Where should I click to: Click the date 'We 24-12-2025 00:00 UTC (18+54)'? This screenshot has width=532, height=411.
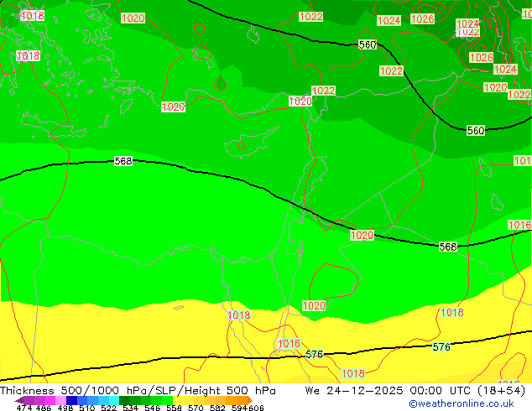pyautogui.click(x=415, y=391)
